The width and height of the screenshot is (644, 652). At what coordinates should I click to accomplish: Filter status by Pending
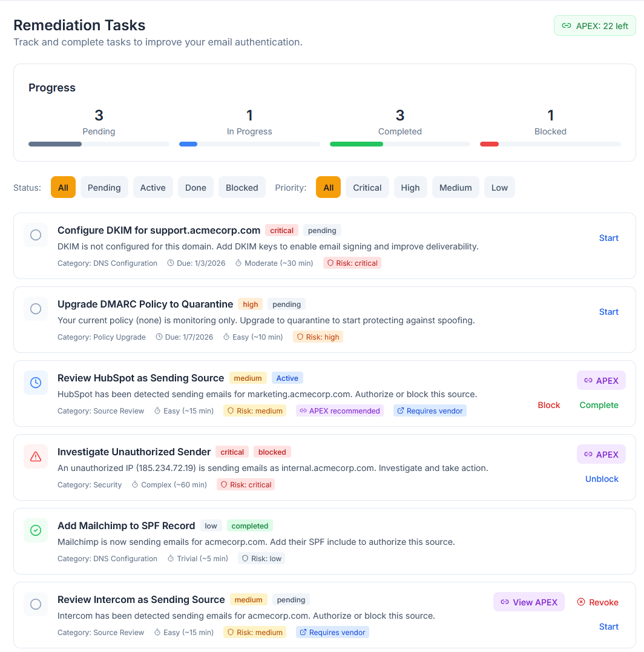104,188
